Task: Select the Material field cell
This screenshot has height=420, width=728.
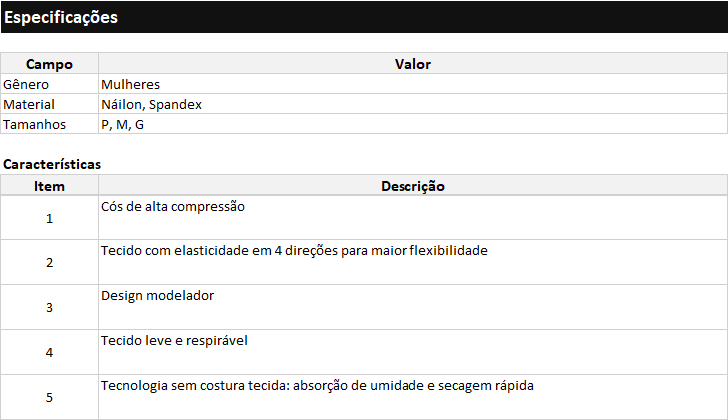Action: (x=49, y=104)
